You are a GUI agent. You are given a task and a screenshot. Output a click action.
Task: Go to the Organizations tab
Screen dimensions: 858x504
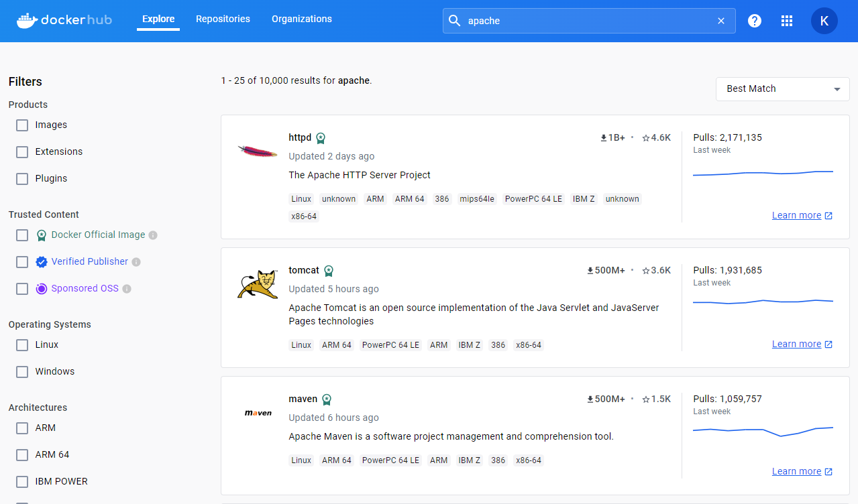tap(302, 19)
